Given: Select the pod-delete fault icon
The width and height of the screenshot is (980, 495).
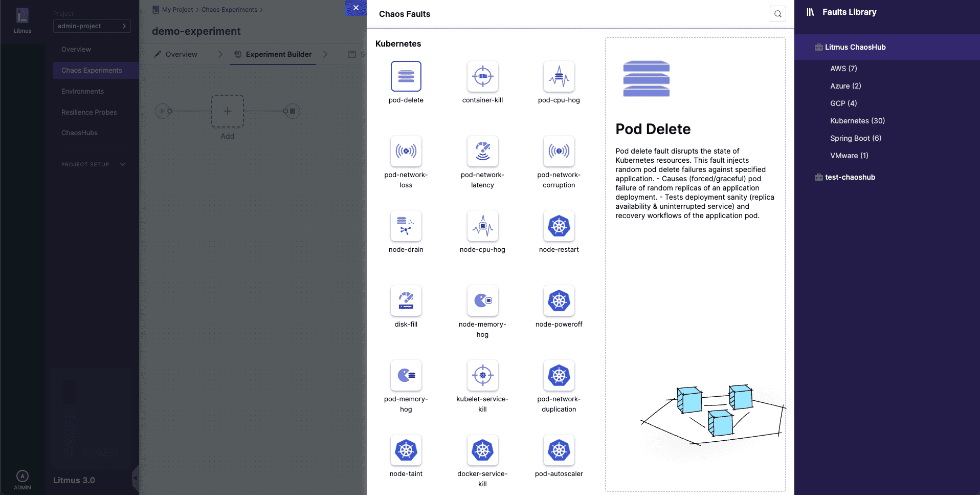Looking at the screenshot, I should point(406,76).
